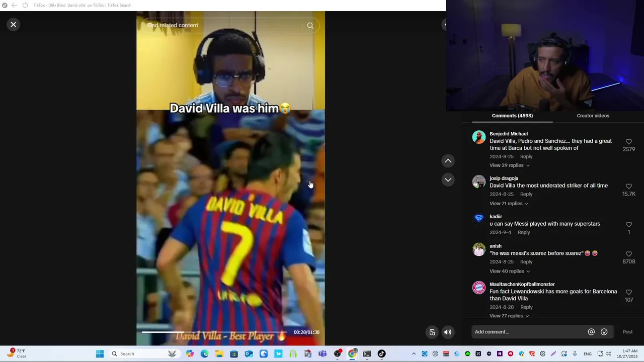Viewport: 644px width, 362px height.
Task: Reply to josip dragoja's comment
Action: click(526, 194)
